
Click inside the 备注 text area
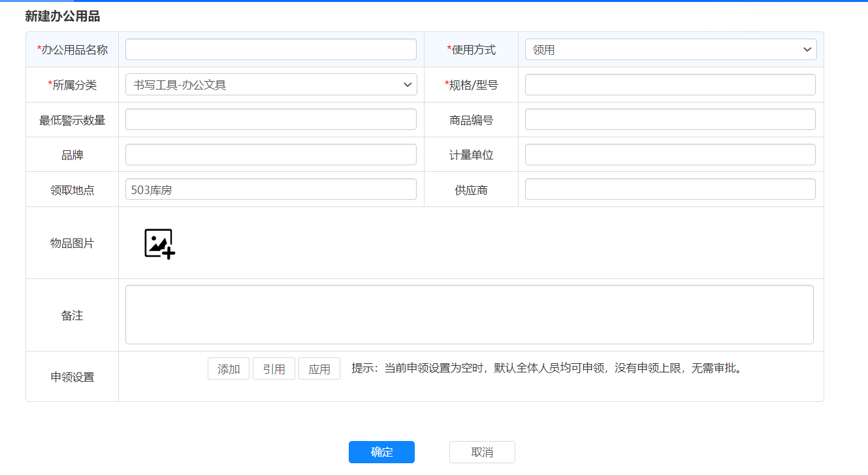click(469, 314)
